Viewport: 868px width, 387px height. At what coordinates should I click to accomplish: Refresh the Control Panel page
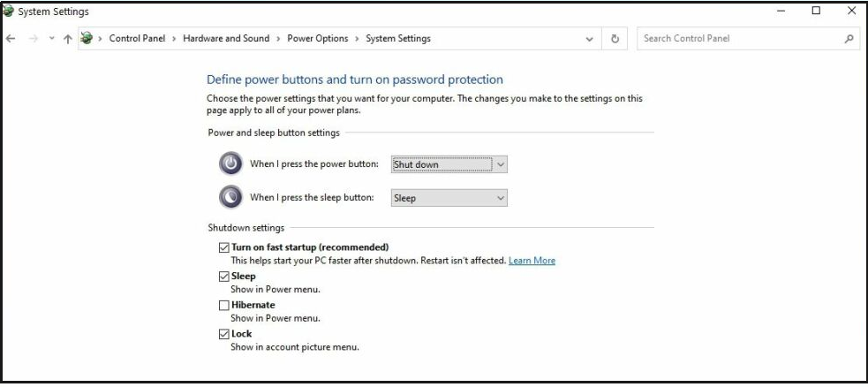(615, 39)
